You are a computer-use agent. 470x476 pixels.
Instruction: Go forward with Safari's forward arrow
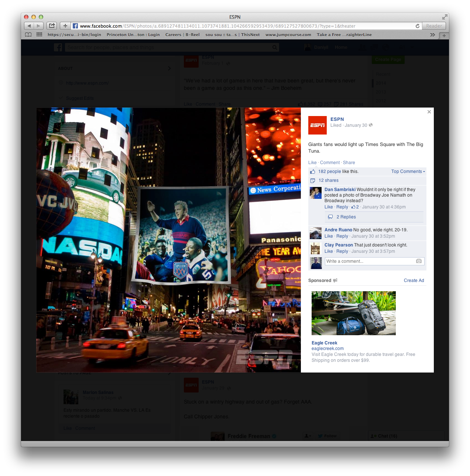[x=39, y=26]
